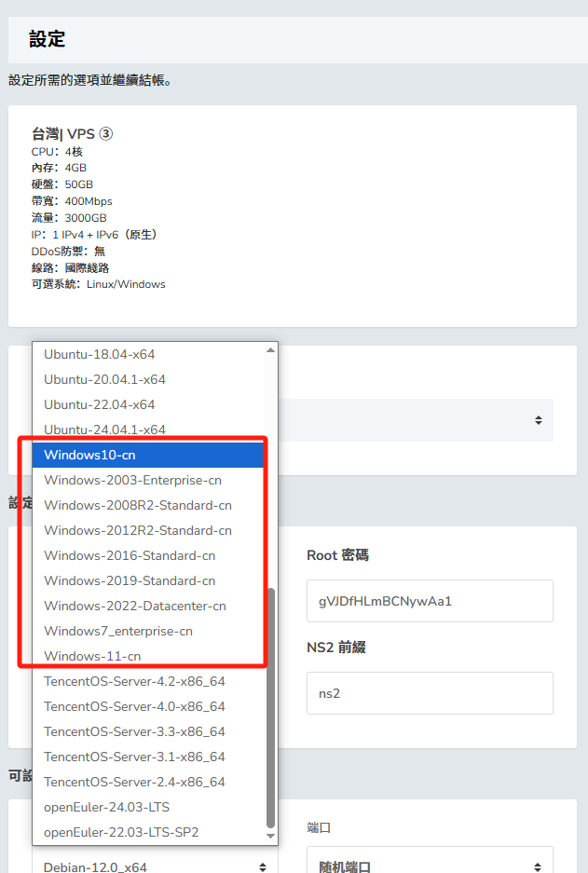Choose Windows-2022-Datacenter-cn entry
The image size is (588, 873).
(x=148, y=606)
